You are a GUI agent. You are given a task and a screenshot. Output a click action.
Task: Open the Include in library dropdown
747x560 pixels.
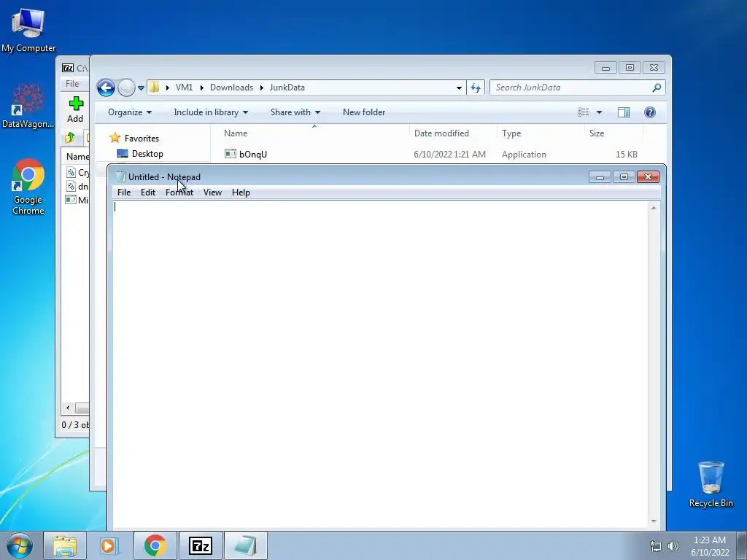211,112
